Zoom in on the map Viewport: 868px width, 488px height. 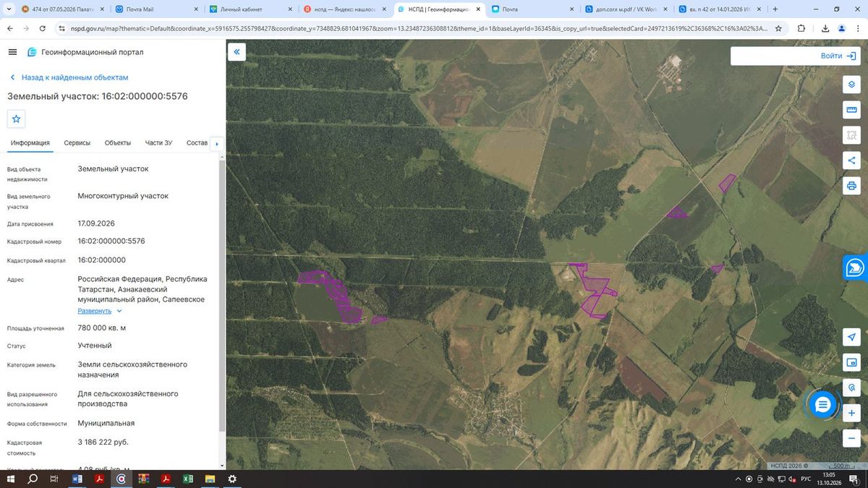pos(851,413)
